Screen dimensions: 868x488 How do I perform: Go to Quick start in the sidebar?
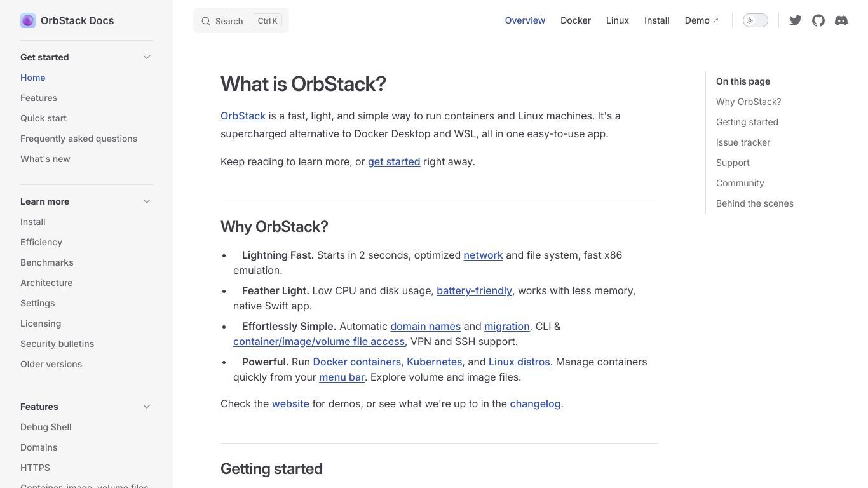tap(43, 118)
